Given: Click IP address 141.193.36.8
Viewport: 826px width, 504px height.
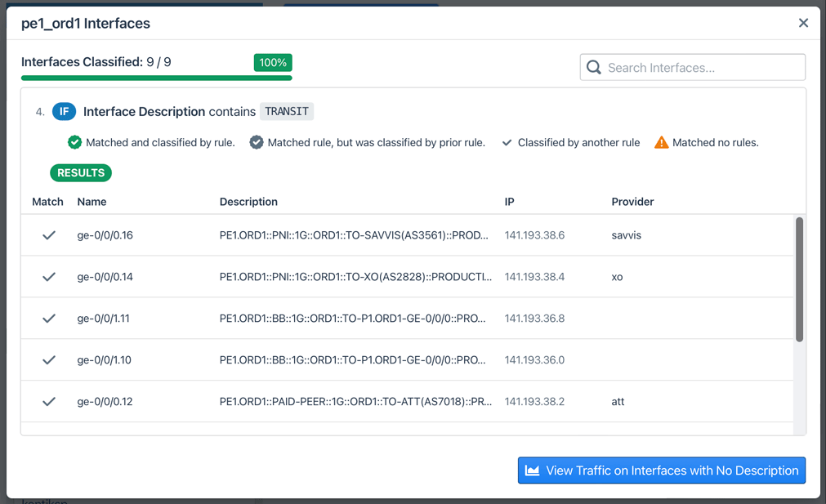Looking at the screenshot, I should [534, 319].
